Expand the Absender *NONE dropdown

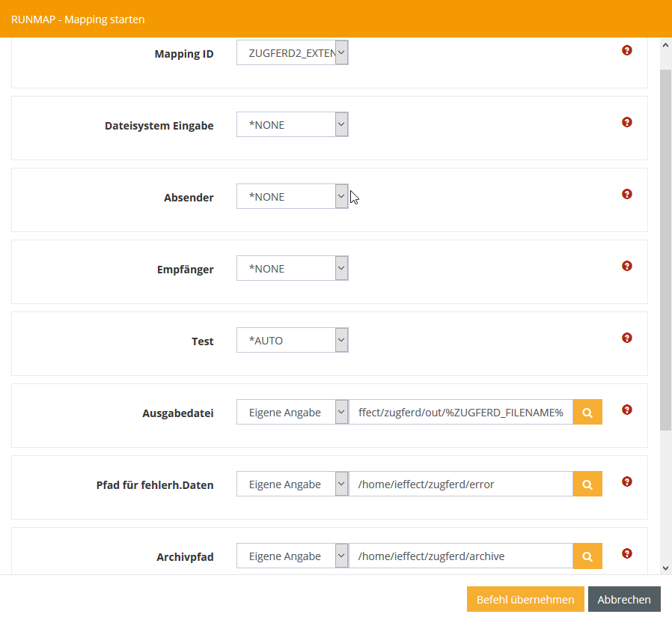(293, 196)
